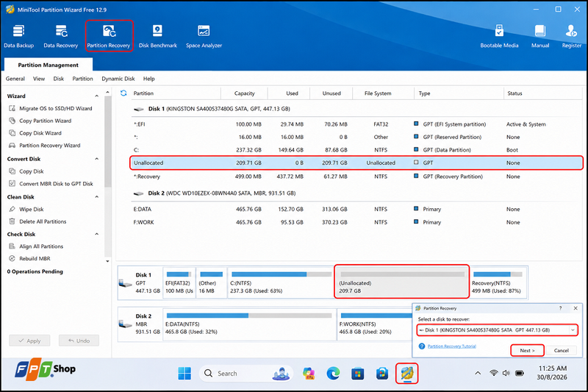The image size is (588, 392).
Task: Click the C:(NTFS) block in disk map
Action: 281,282
